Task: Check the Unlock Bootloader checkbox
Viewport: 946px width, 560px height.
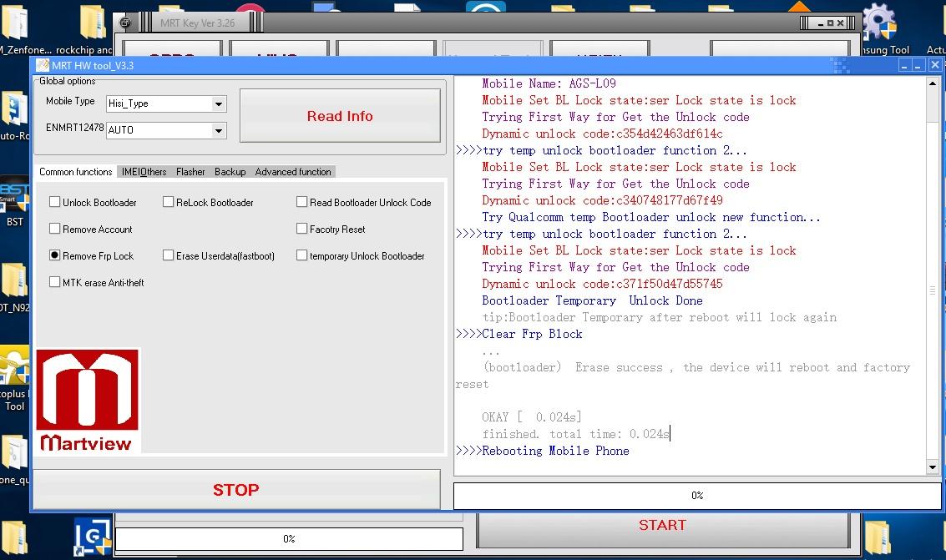Action: (55, 202)
